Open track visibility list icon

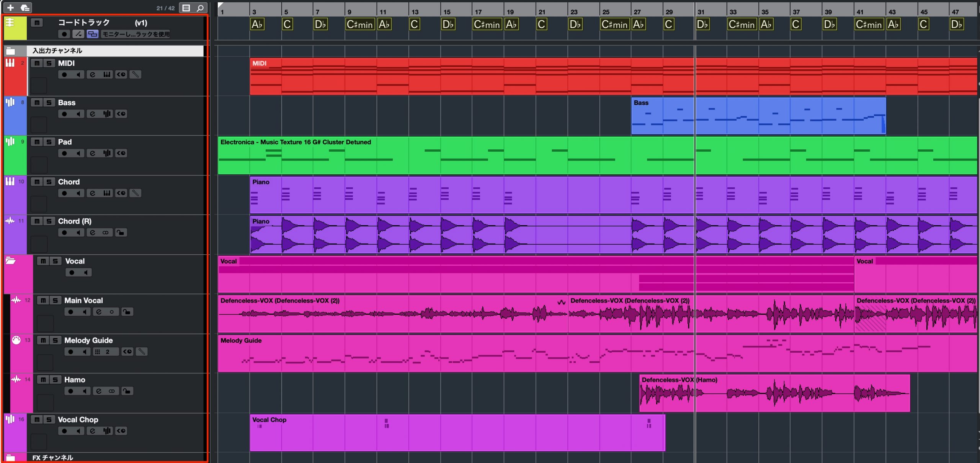(186, 8)
